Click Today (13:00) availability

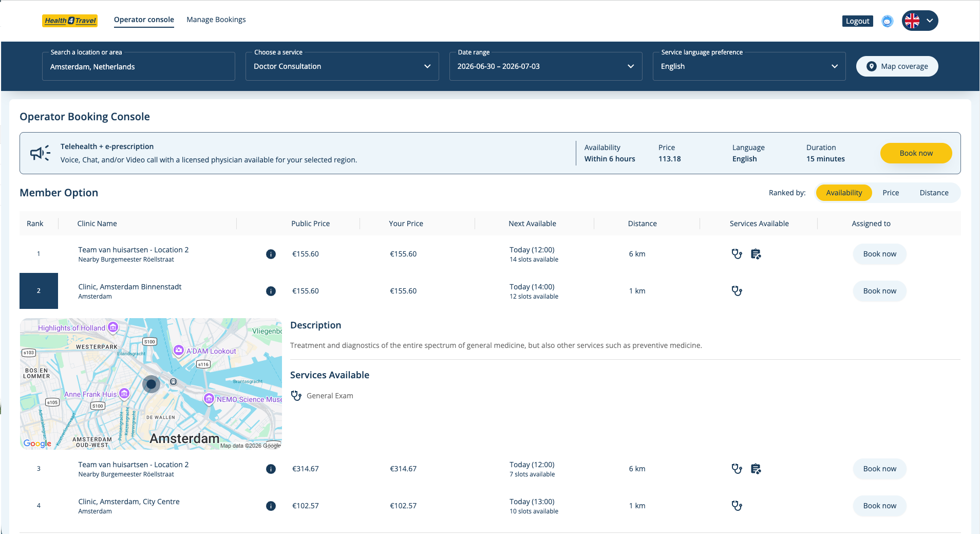pyautogui.click(x=532, y=502)
